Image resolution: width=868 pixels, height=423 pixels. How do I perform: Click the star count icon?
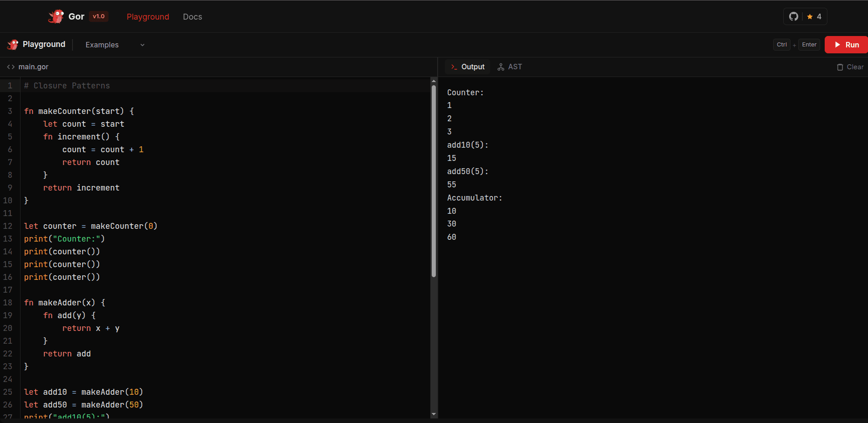coord(810,16)
